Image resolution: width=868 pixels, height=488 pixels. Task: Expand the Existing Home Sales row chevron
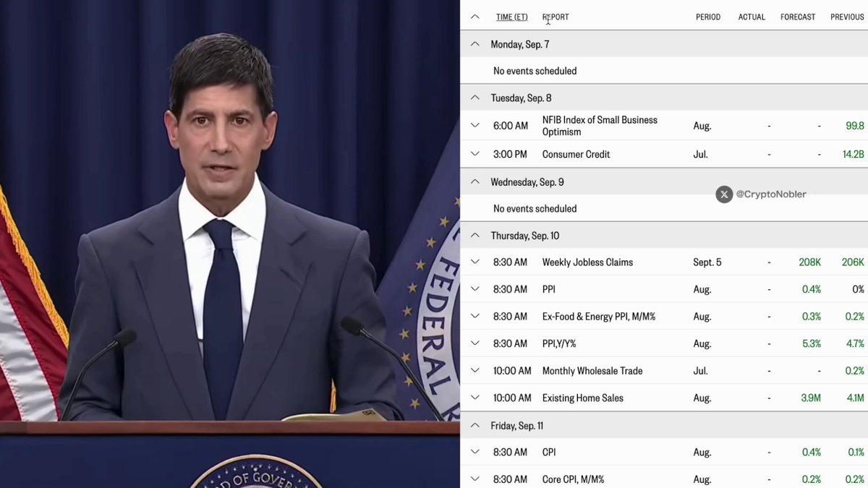pos(475,398)
